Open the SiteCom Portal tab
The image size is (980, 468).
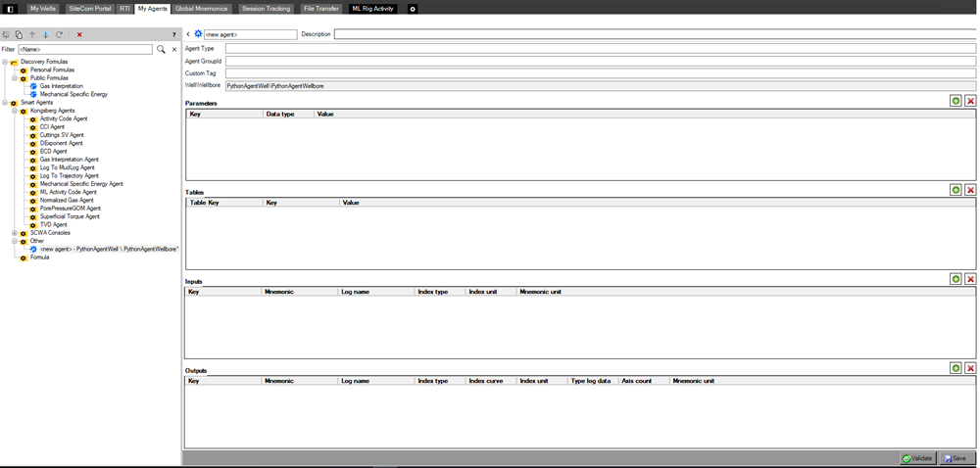tap(90, 9)
